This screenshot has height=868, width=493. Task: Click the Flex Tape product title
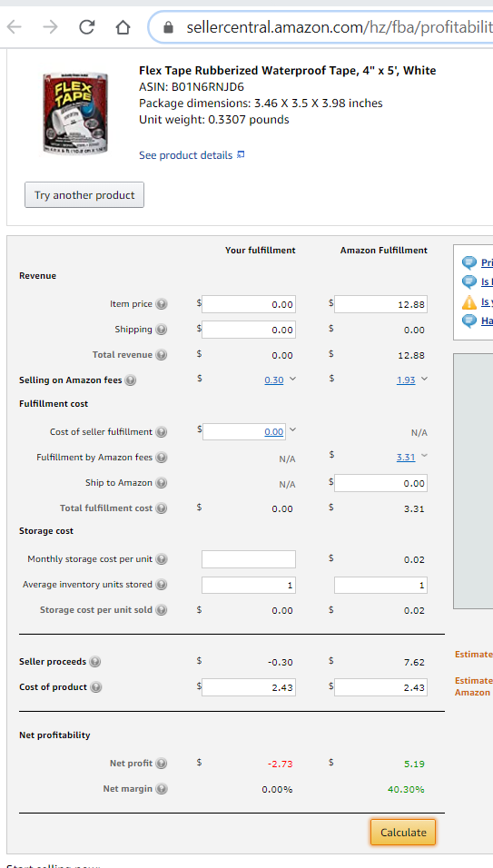(x=287, y=70)
